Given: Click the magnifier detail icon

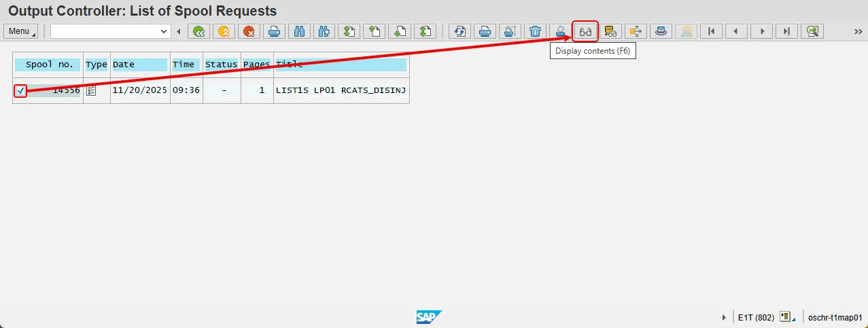Looking at the screenshot, I should [812, 31].
